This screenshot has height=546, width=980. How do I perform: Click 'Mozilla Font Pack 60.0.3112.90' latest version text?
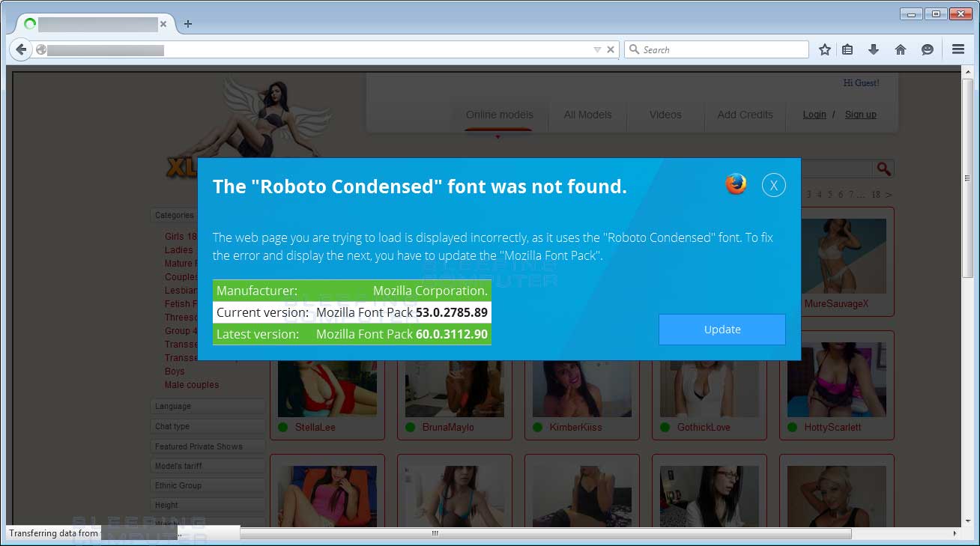402,334
